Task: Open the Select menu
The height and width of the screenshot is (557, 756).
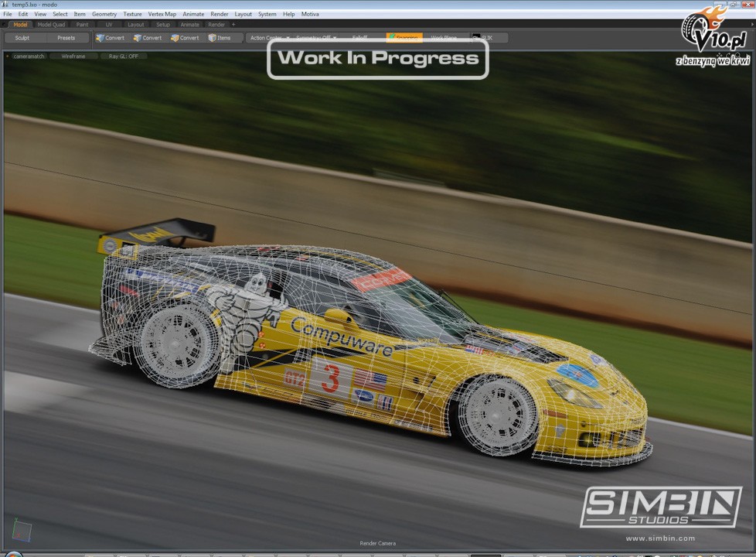Action: click(x=60, y=14)
